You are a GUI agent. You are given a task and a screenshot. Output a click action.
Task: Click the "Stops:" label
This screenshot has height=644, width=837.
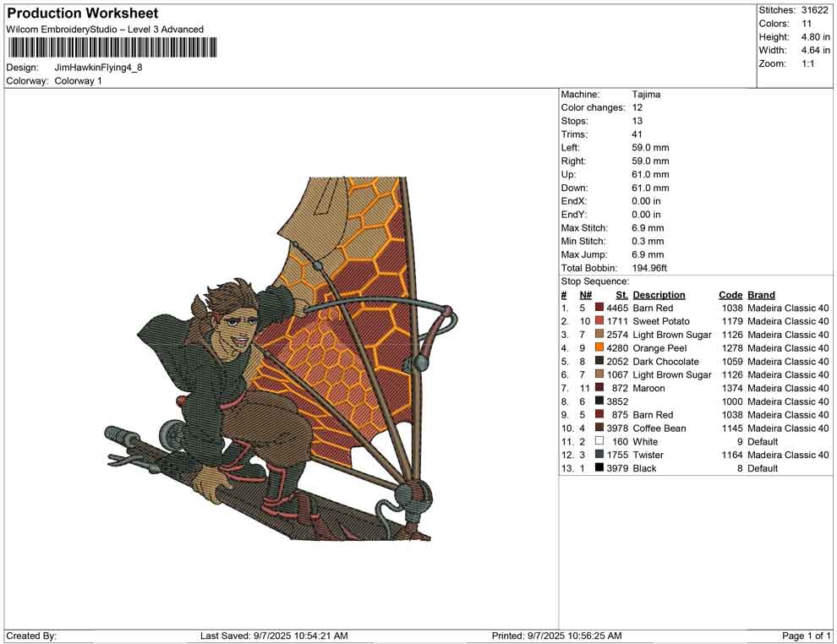click(574, 121)
